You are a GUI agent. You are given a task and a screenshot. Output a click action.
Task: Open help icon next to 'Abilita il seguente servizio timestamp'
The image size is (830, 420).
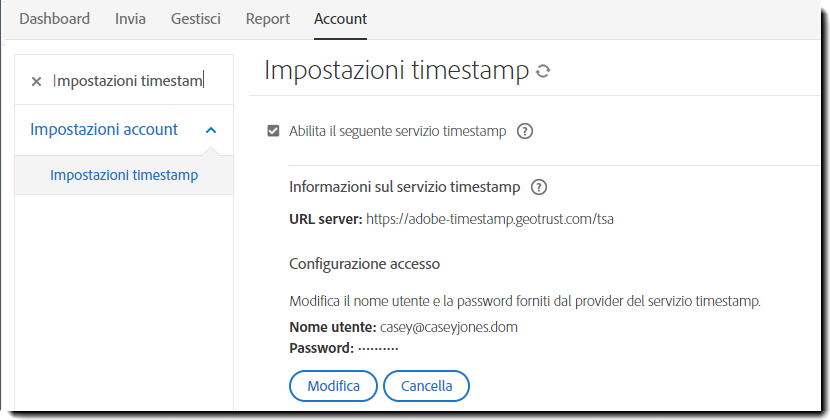click(x=525, y=131)
